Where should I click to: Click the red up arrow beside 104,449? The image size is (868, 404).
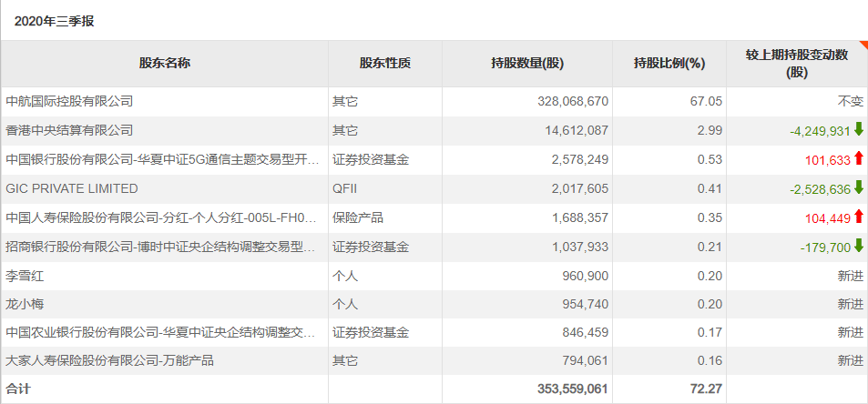coord(859,217)
